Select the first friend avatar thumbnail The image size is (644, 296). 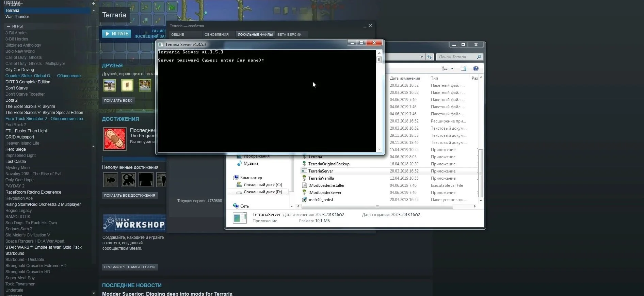click(110, 85)
